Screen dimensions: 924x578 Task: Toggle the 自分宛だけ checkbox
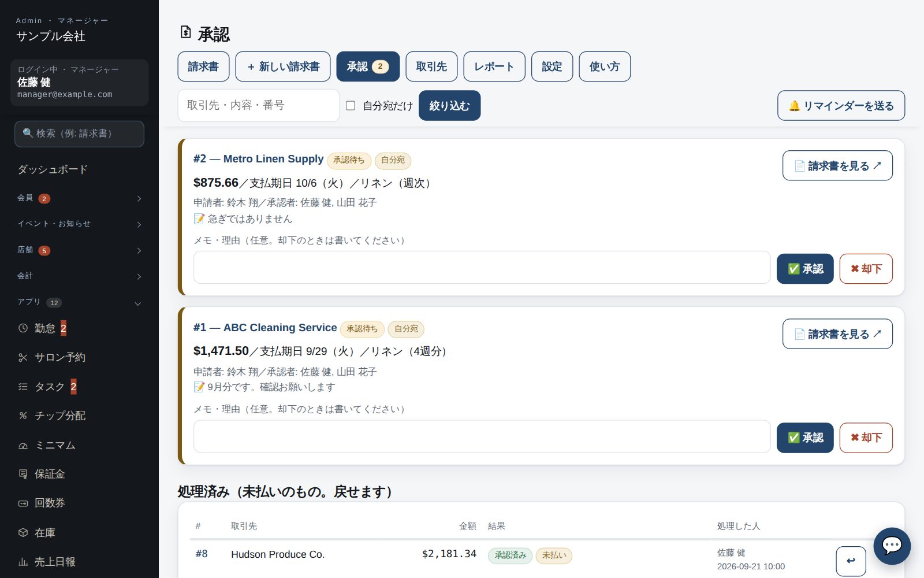tap(351, 106)
